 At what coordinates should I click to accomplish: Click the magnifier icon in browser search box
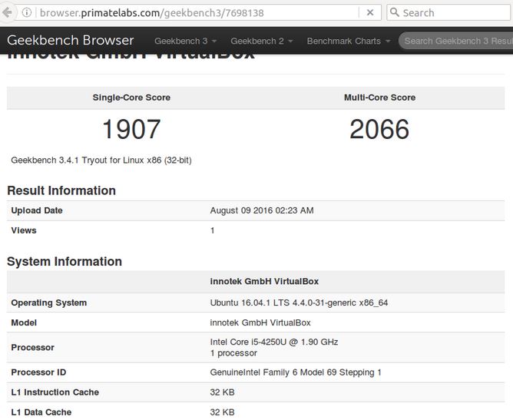(395, 12)
